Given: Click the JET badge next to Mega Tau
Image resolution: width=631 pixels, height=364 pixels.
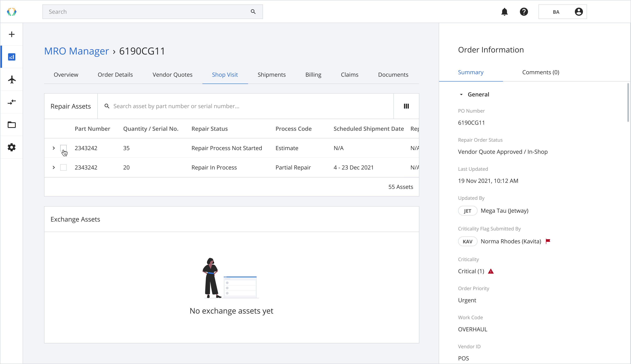Looking at the screenshot, I should point(467,211).
